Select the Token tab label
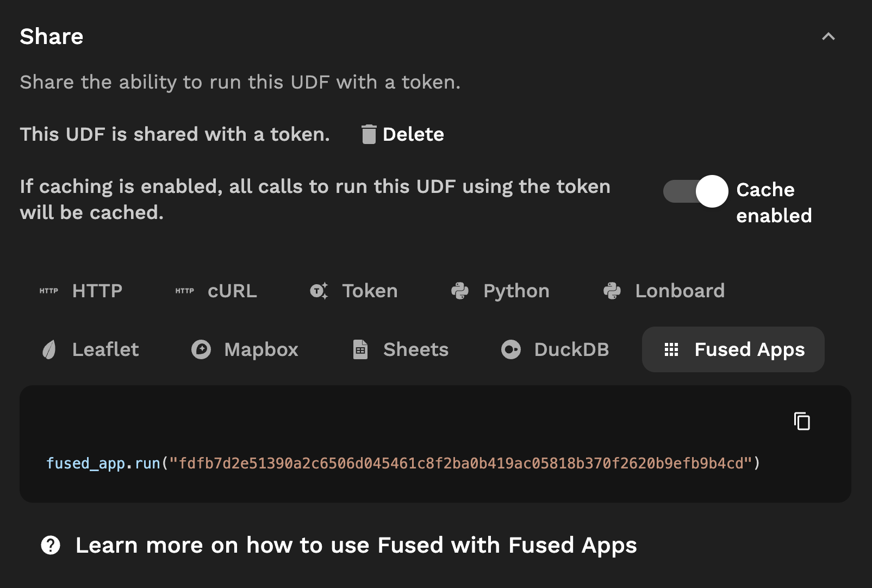Screen dimensions: 872x588 pyautogui.click(x=370, y=291)
